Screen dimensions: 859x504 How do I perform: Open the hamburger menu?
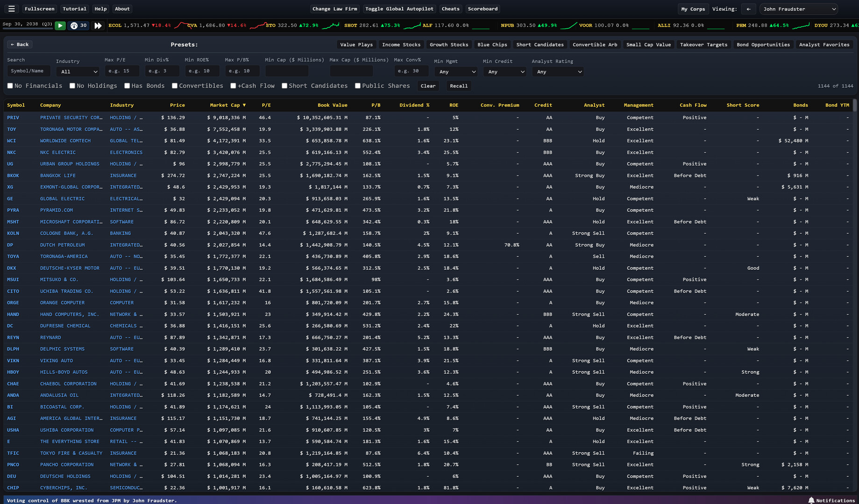(x=12, y=9)
